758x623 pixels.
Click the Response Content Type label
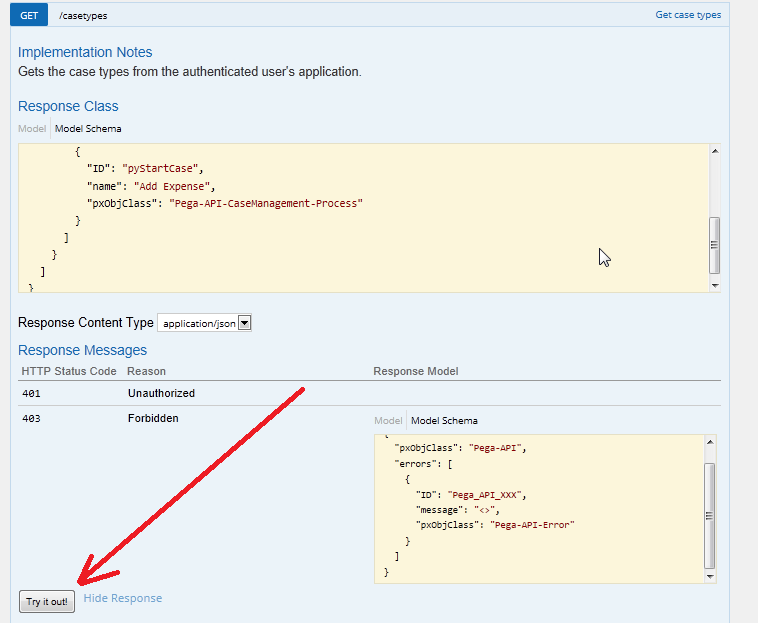(x=86, y=322)
